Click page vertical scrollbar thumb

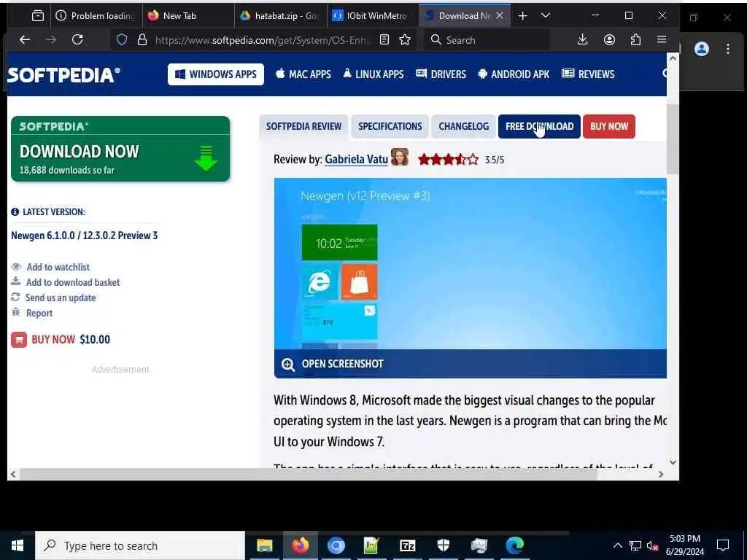(x=673, y=139)
